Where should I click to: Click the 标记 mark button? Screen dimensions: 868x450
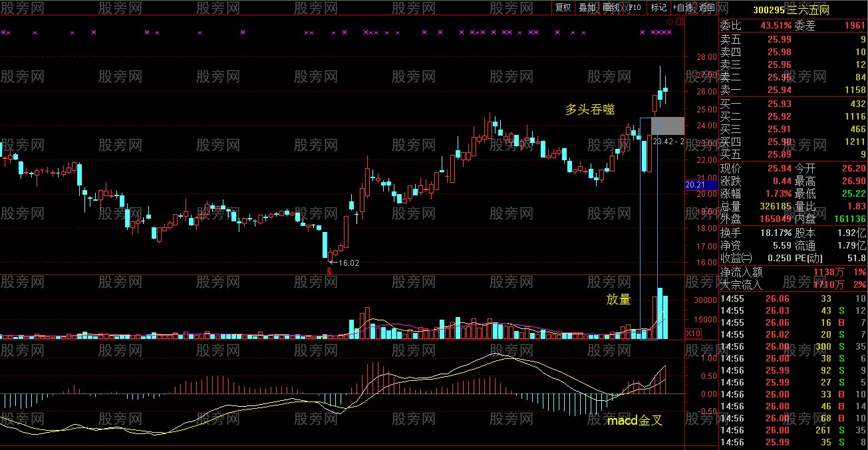pos(658,7)
